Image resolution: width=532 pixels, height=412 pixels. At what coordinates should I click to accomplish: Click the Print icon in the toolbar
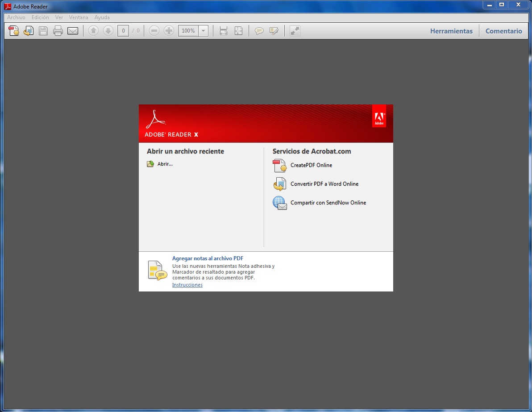click(58, 31)
